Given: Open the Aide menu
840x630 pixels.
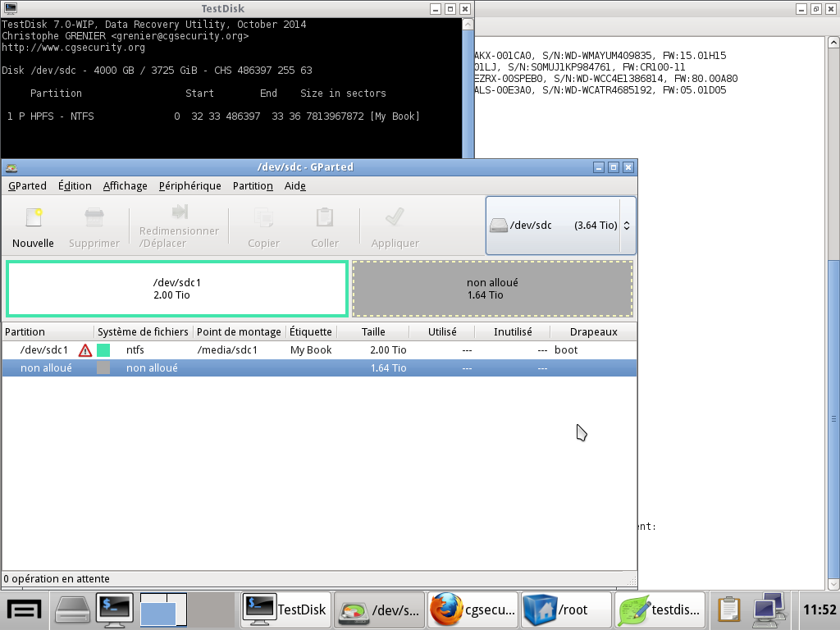Looking at the screenshot, I should click(294, 186).
